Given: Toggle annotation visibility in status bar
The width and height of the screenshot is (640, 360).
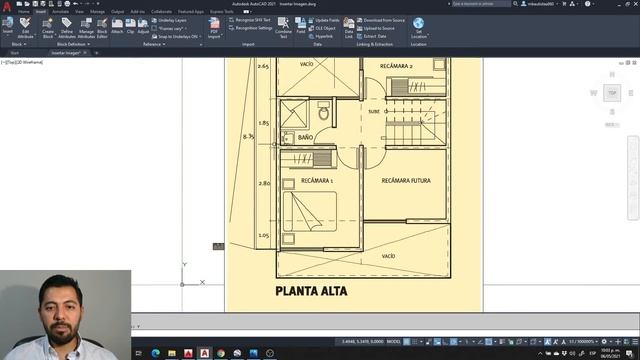Looking at the screenshot, I should (x=547, y=342).
